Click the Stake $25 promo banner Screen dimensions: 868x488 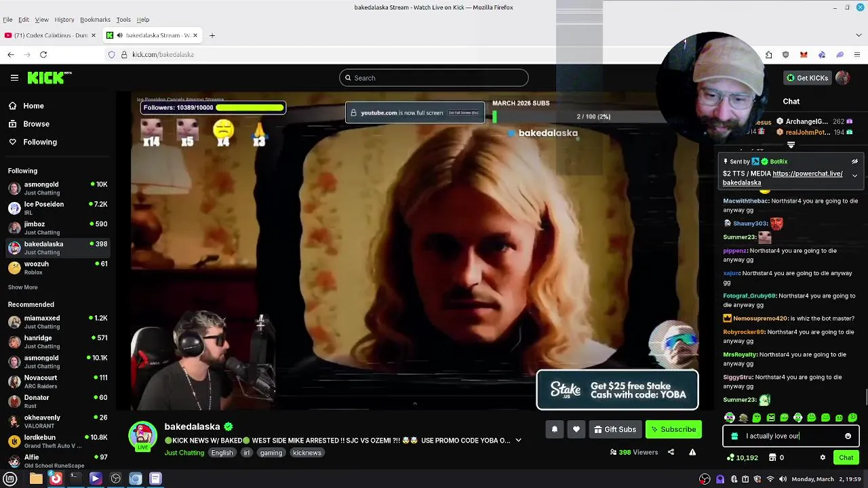[617, 390]
